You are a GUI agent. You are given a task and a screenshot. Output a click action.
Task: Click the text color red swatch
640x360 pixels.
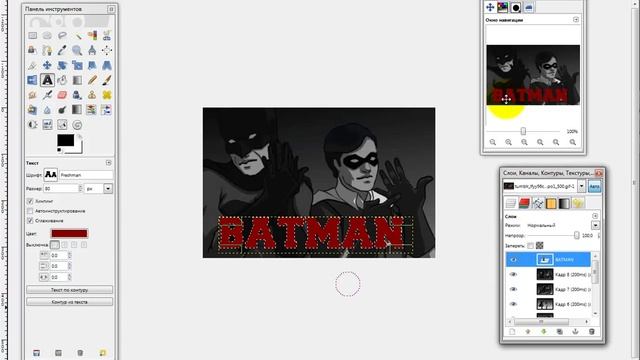click(x=69, y=233)
